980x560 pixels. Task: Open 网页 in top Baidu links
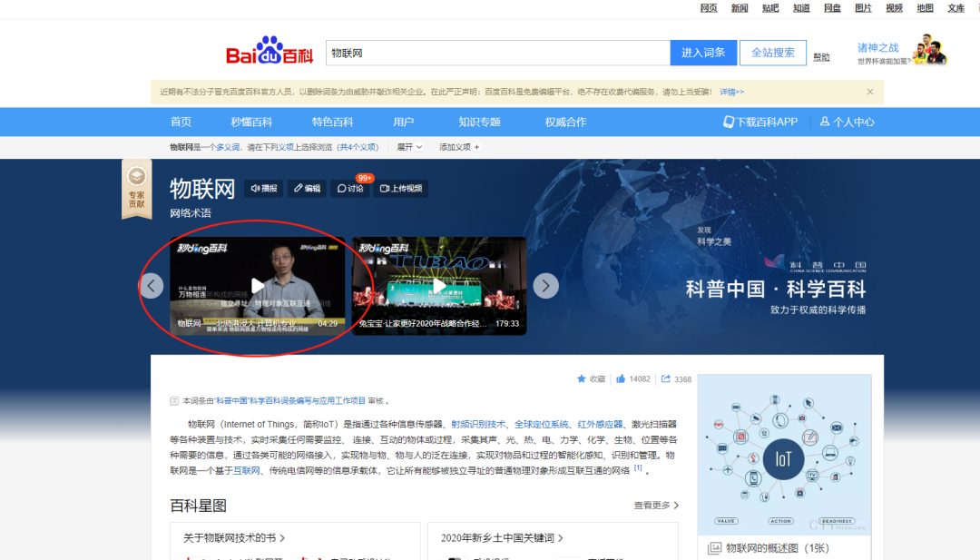709,8
